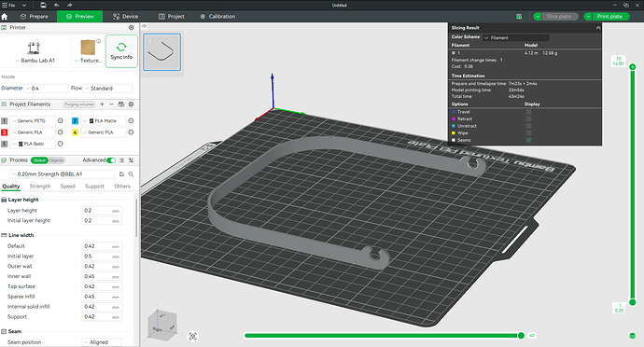Click the vertical layer slider top handle
The height and width of the screenshot is (347, 644).
coord(633,66)
